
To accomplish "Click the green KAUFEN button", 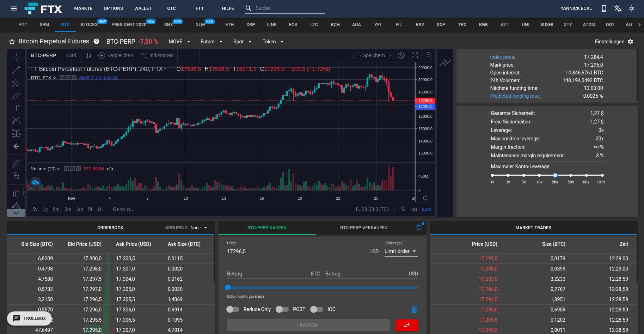I will click(308, 325).
